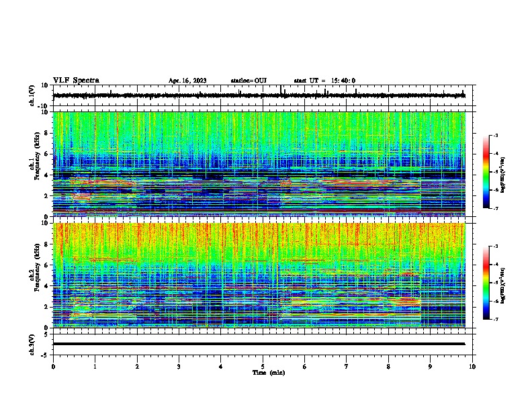The image size is (532, 411).
Task: Select the "start UT = 15:40: 0" text
Action: click(324, 81)
